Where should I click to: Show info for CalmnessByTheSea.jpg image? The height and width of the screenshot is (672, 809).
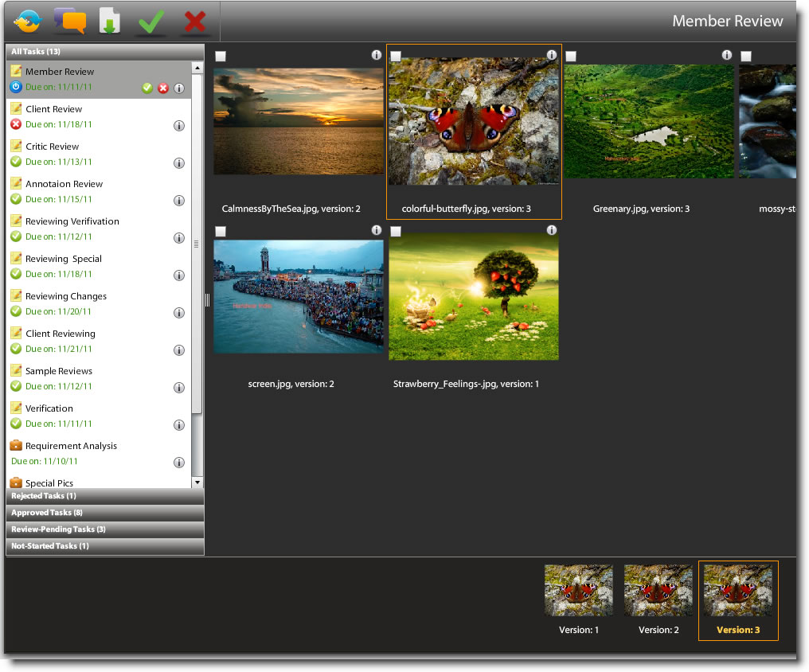(377, 55)
